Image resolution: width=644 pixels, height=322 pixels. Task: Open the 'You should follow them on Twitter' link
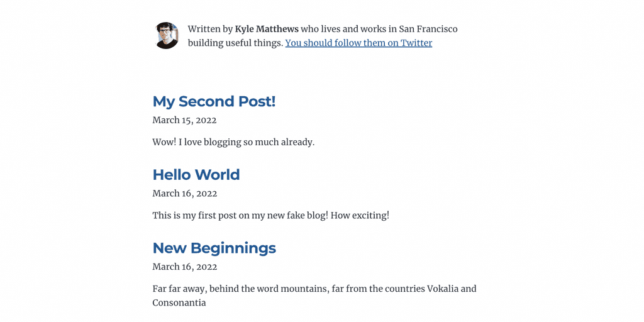pyautogui.click(x=358, y=43)
